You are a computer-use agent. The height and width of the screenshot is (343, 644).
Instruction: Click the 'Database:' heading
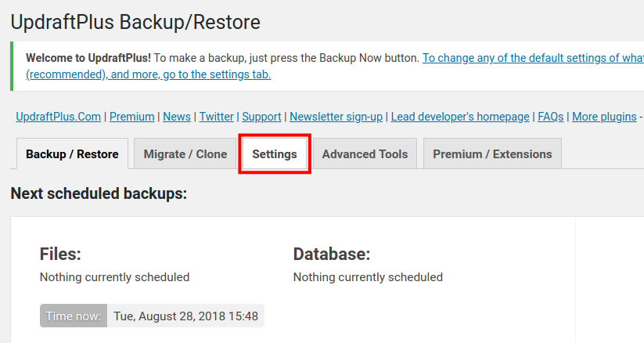click(x=331, y=254)
